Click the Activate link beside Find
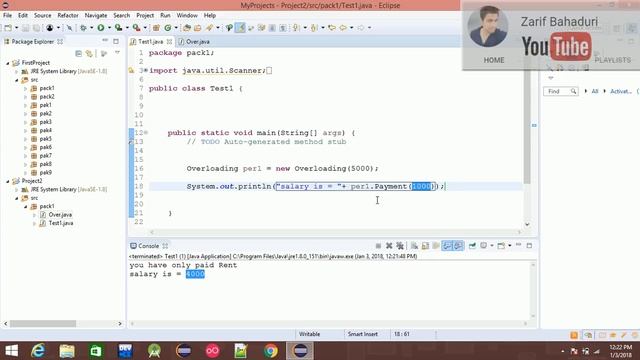The height and width of the screenshot is (360, 640). [620, 91]
